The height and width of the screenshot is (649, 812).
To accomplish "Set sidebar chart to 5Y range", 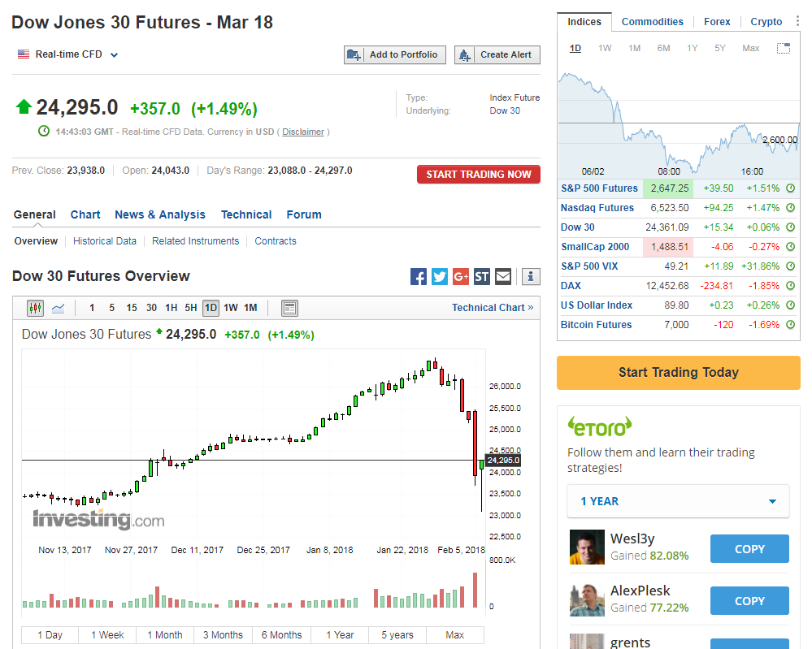I will pyautogui.click(x=720, y=48).
